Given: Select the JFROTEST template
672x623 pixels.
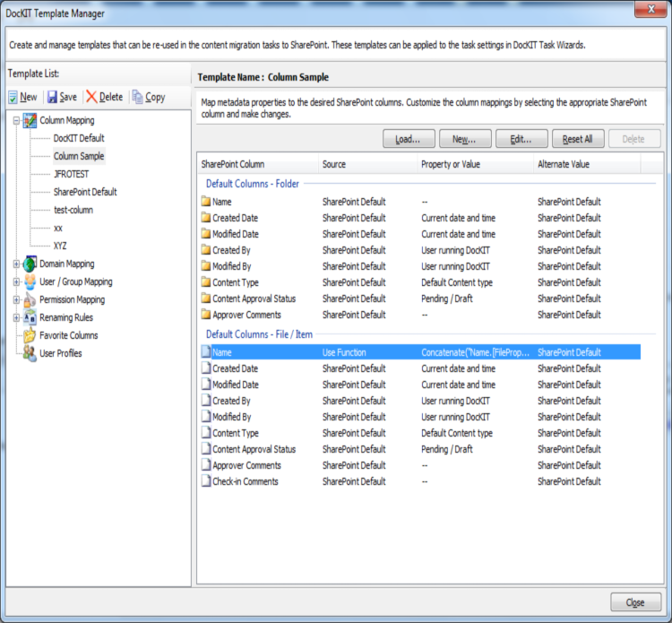Looking at the screenshot, I should [71, 174].
